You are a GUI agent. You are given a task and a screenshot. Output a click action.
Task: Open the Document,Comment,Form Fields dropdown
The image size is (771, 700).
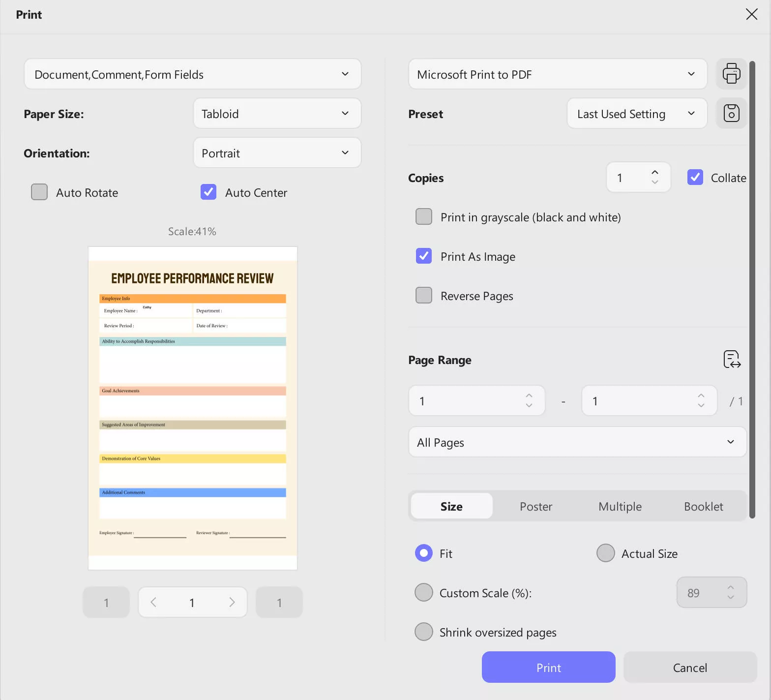tap(193, 74)
